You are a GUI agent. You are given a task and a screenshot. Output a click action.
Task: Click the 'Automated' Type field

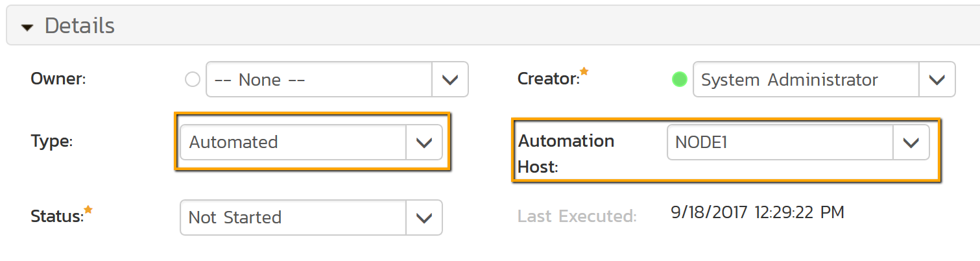pos(293,142)
